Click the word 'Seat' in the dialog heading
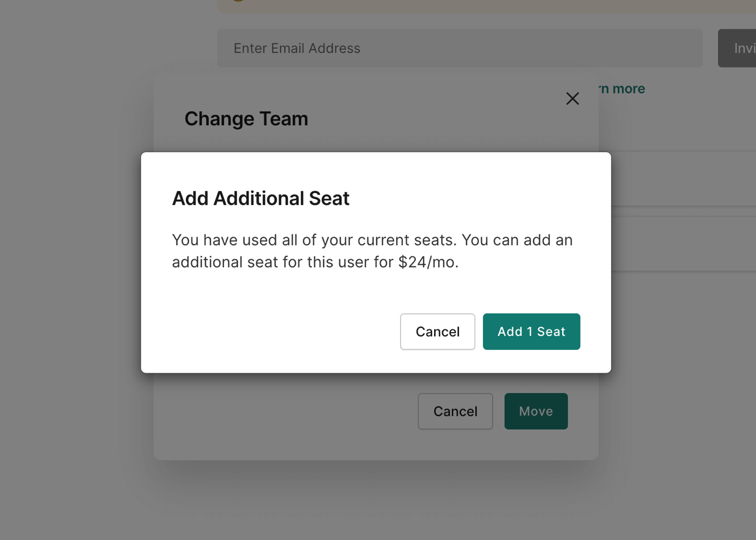Image resolution: width=756 pixels, height=540 pixels. point(329,198)
